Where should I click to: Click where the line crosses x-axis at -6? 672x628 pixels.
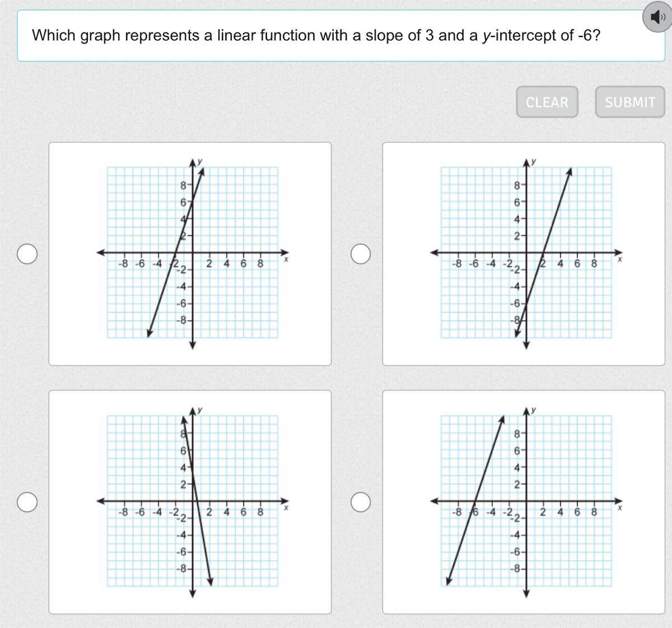[x=475, y=501]
